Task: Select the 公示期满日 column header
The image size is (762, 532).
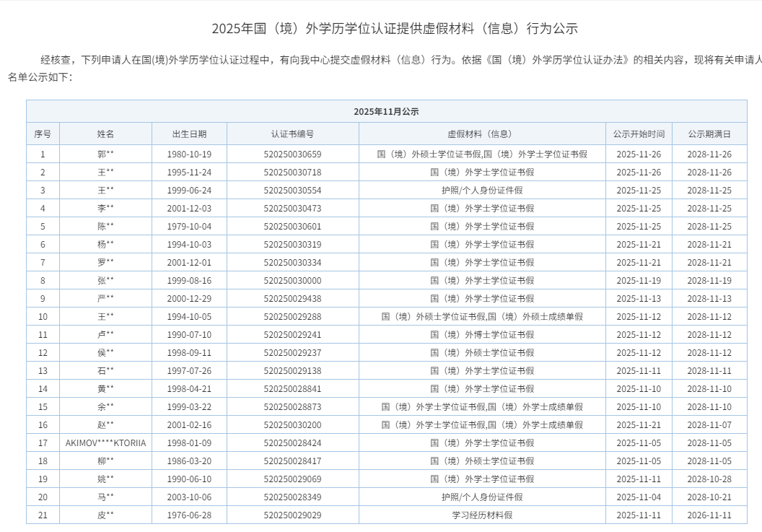Action: (709, 134)
